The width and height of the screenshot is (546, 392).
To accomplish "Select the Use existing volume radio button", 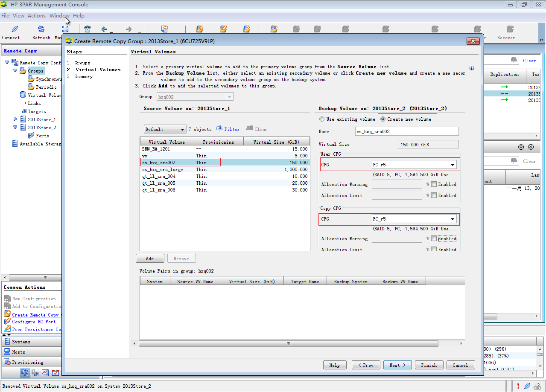I will coord(321,119).
